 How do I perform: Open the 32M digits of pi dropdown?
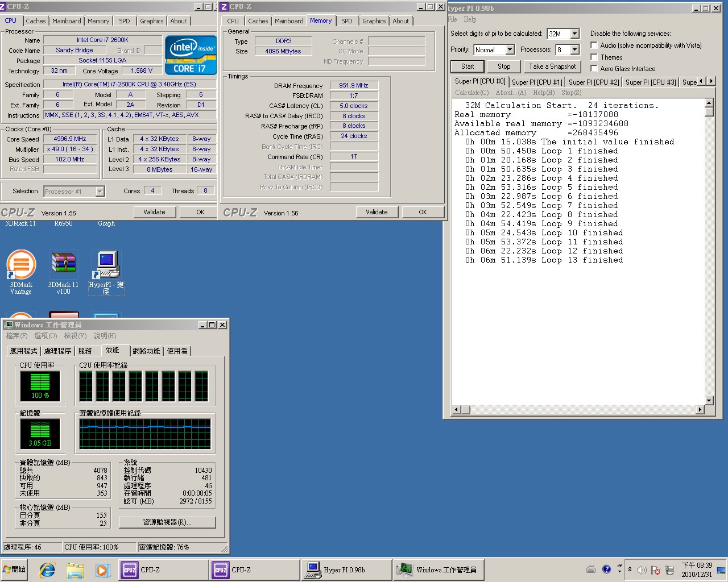click(x=574, y=34)
